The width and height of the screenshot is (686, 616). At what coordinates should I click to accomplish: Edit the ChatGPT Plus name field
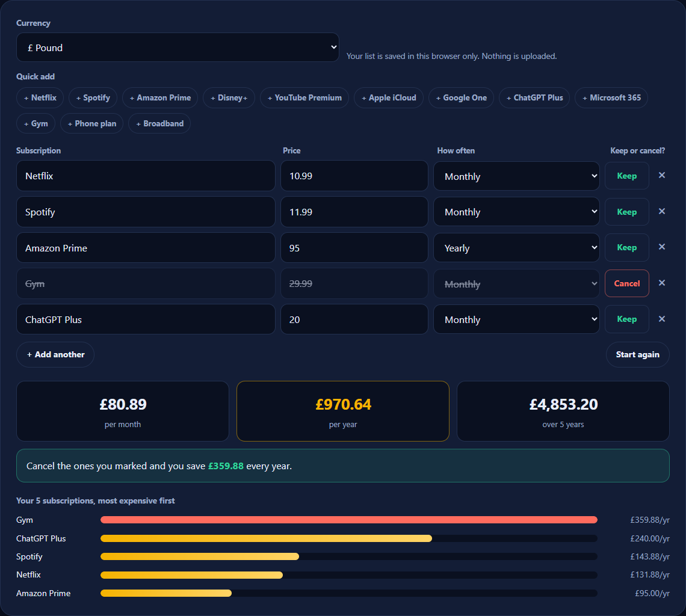pyautogui.click(x=146, y=319)
